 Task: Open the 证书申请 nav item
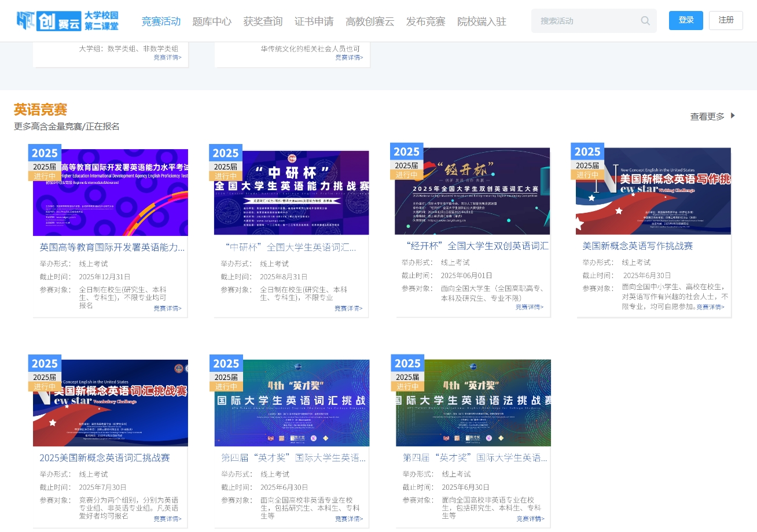314,21
